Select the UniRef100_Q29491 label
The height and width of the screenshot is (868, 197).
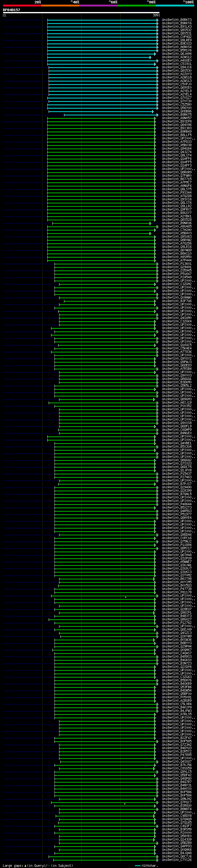pyautogui.click(x=177, y=267)
